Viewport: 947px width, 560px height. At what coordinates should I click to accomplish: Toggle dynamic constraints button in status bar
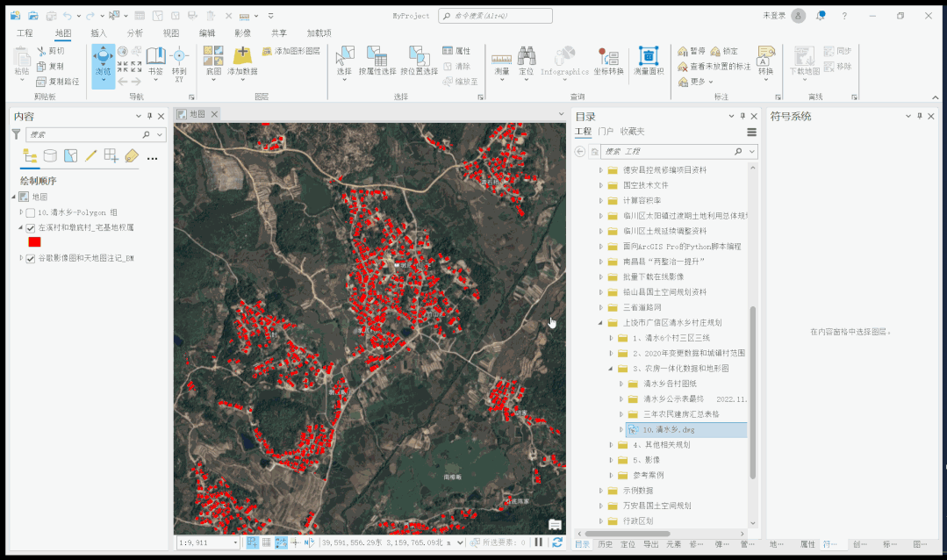pos(281,542)
